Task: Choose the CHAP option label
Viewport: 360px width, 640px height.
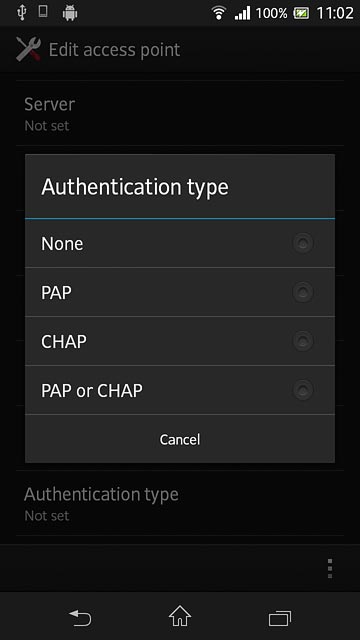Action: [x=64, y=342]
